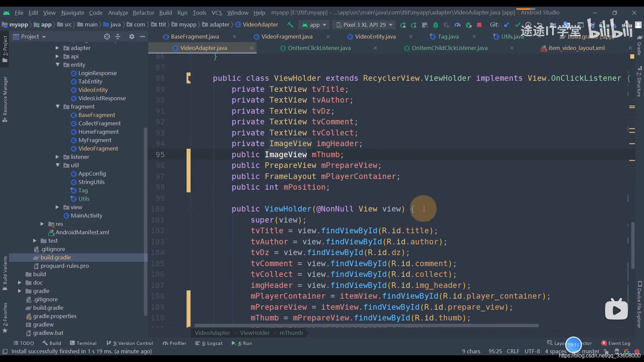Open the Logcat tool window
The image size is (644, 362).
[x=209, y=343]
